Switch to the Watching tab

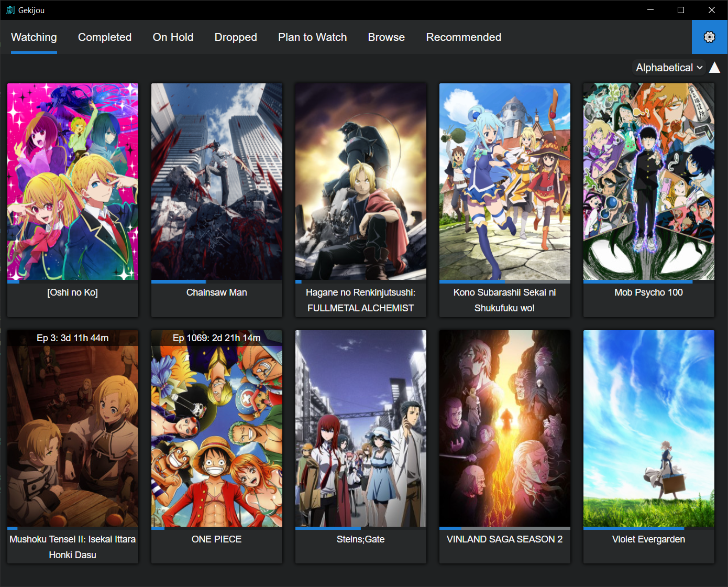click(34, 37)
